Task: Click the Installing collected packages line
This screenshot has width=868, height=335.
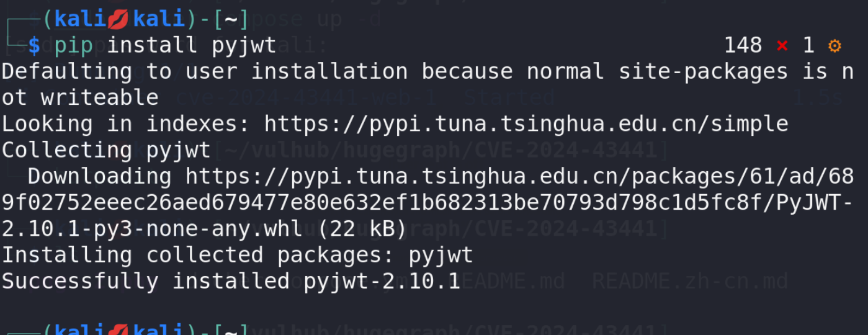Action: (237, 255)
